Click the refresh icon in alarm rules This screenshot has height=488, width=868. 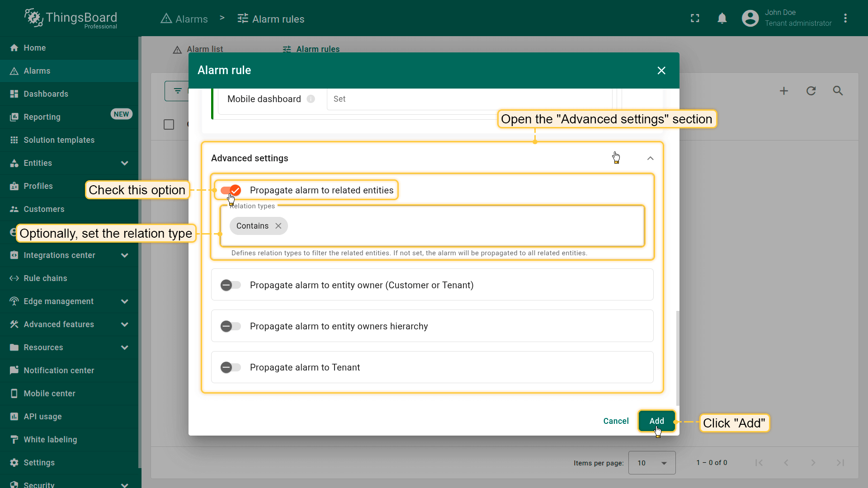(x=811, y=91)
